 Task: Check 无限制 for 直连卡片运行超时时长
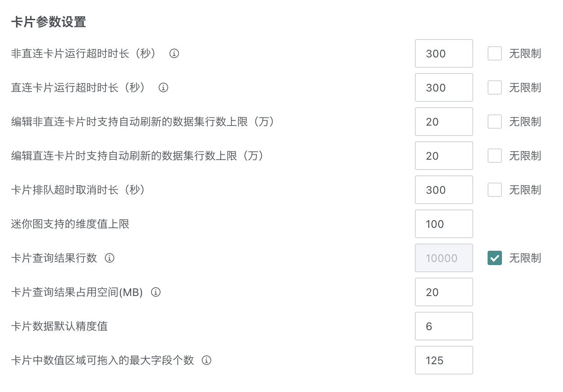point(494,88)
